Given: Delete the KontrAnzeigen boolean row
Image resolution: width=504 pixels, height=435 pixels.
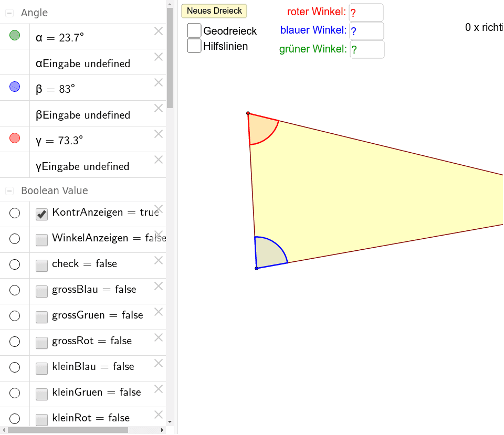Looking at the screenshot, I should pyautogui.click(x=159, y=209).
